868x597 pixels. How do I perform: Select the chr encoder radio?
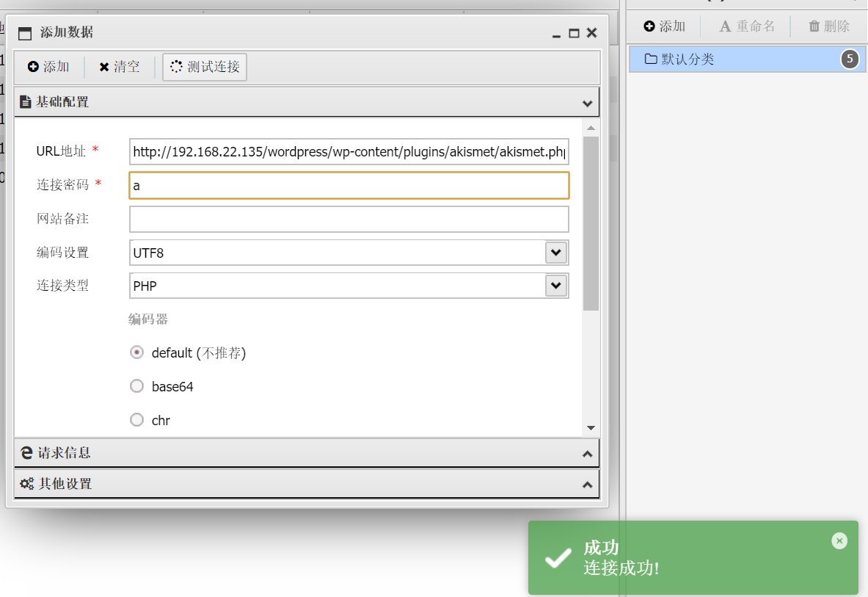[136, 420]
